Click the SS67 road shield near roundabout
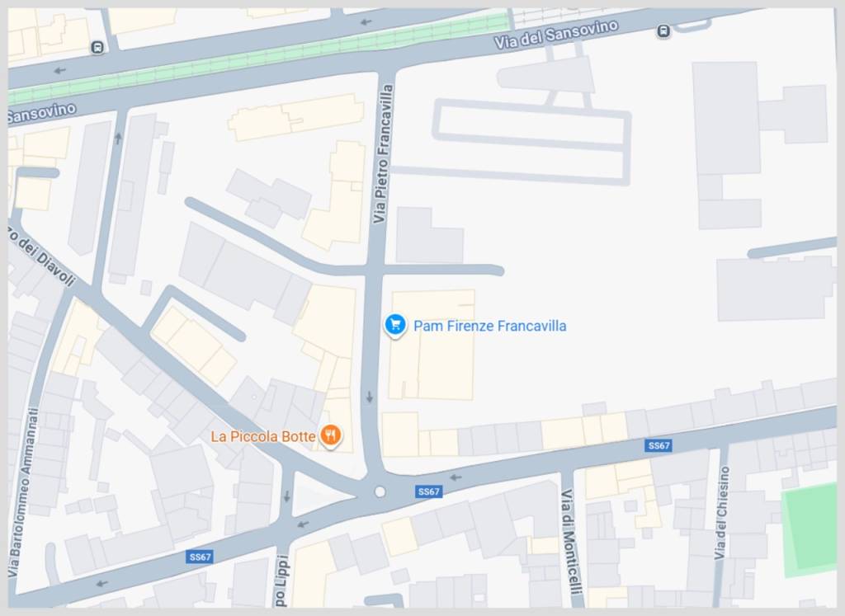This screenshot has width=845, height=616. click(x=429, y=491)
